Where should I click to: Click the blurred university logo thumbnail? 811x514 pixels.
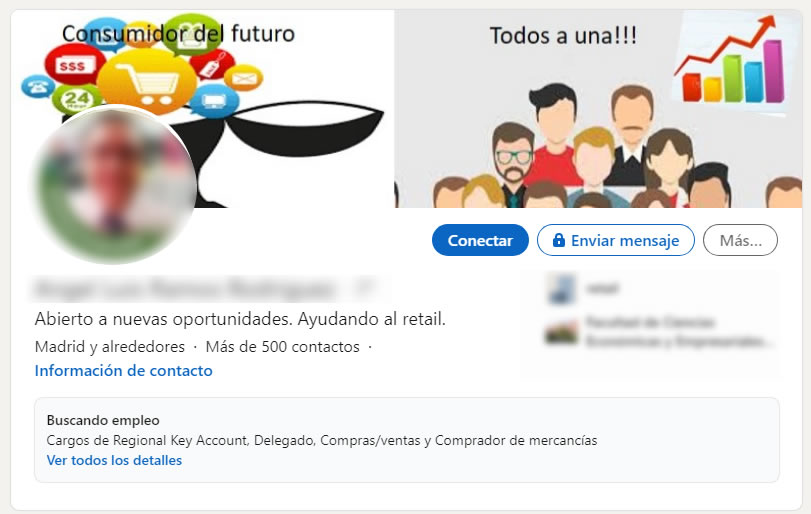pos(561,332)
